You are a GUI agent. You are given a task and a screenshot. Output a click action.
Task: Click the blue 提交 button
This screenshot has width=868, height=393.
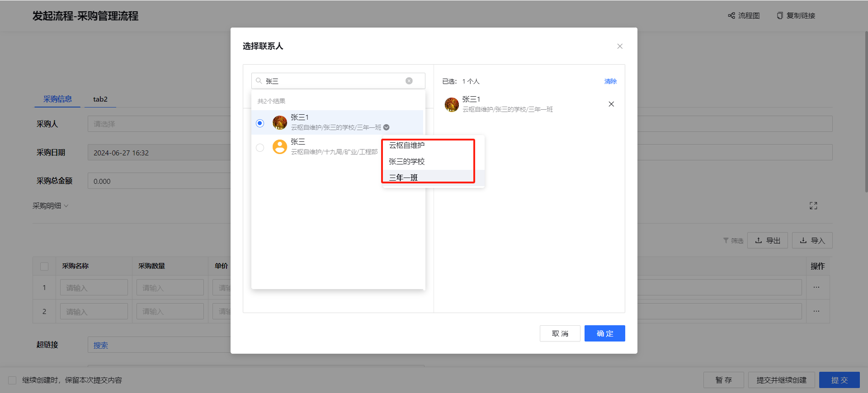(x=840, y=380)
